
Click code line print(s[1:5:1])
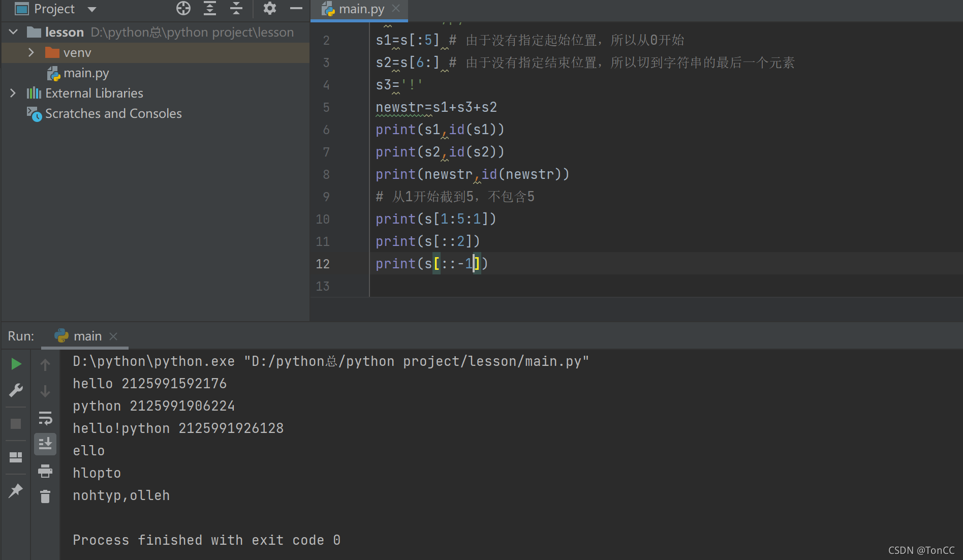click(436, 219)
